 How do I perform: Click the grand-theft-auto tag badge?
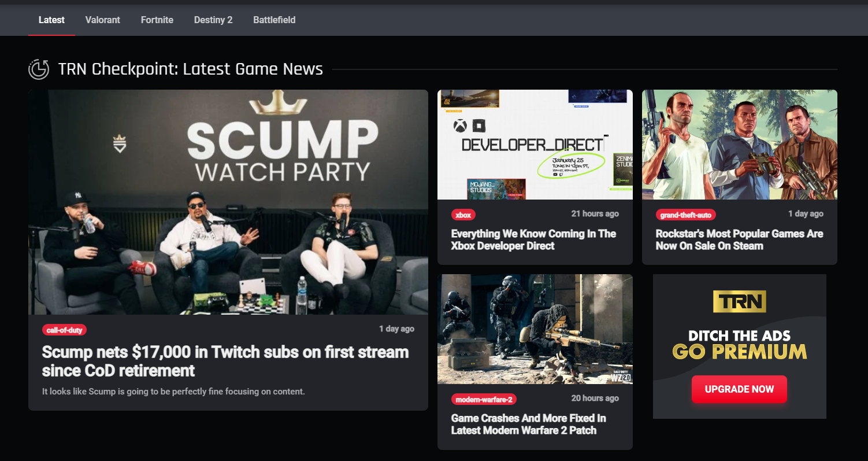[686, 215]
